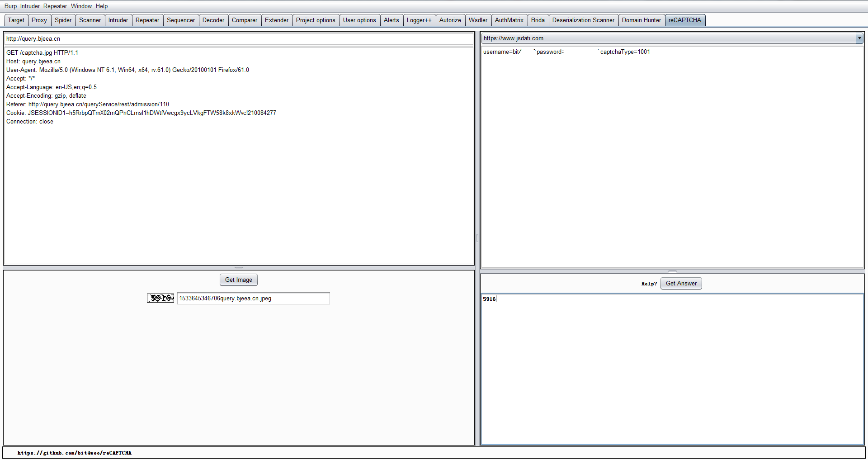
Task: Open the Help menu
Action: tap(102, 6)
